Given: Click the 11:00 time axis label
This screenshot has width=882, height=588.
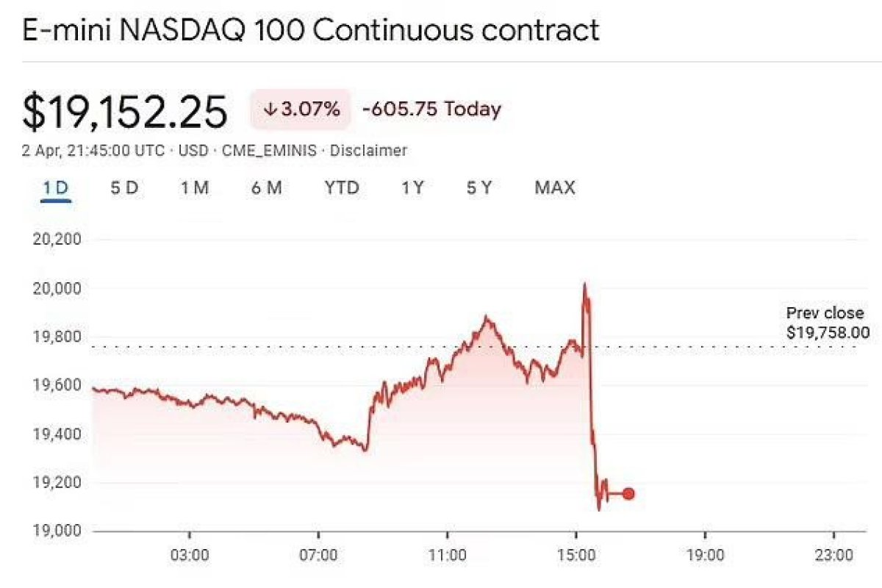Looking at the screenshot, I should pyautogui.click(x=448, y=554).
